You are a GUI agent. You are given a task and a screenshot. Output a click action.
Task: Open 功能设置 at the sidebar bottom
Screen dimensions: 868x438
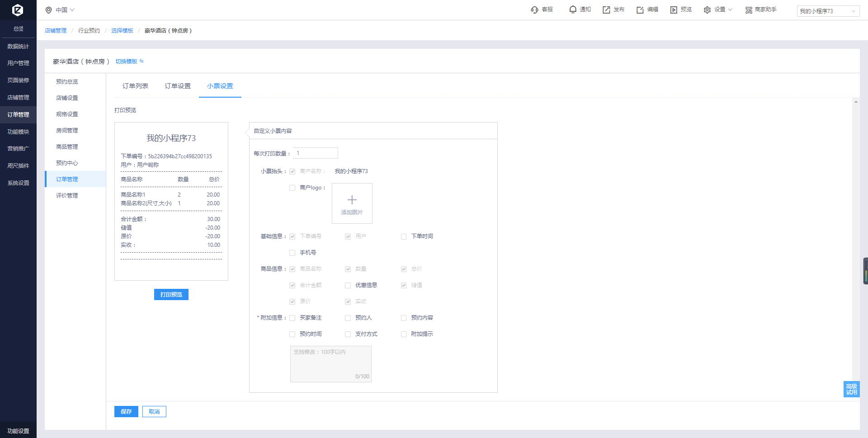(18, 431)
